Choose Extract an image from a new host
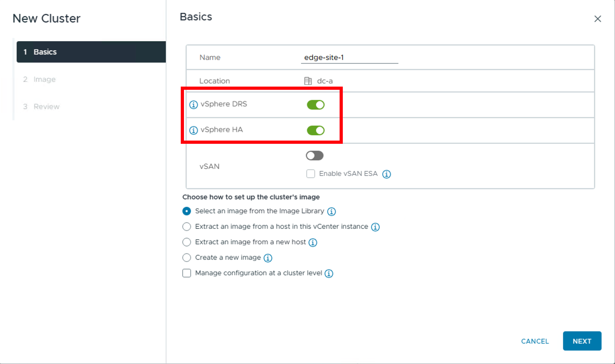The height and width of the screenshot is (364, 615). 187,242
